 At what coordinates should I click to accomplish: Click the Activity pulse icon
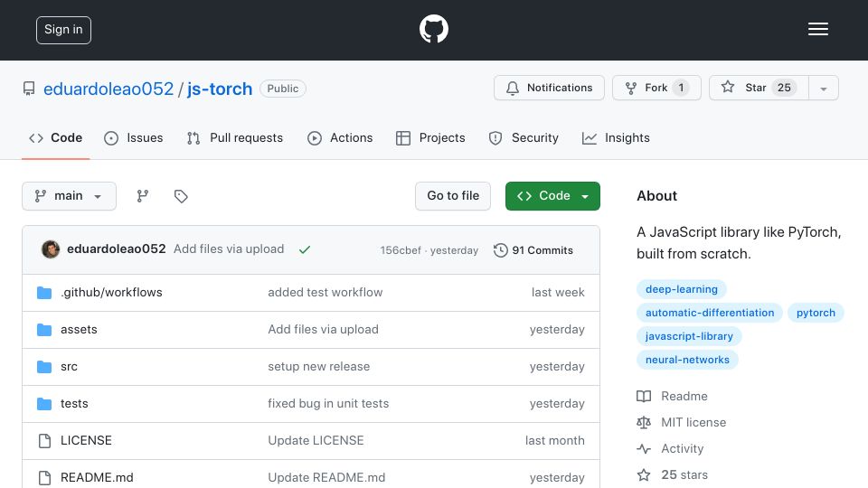644,449
